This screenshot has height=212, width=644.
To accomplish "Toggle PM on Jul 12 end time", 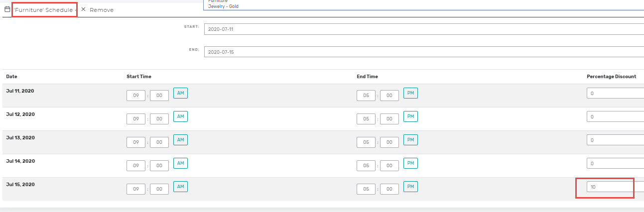I will coord(410,116).
